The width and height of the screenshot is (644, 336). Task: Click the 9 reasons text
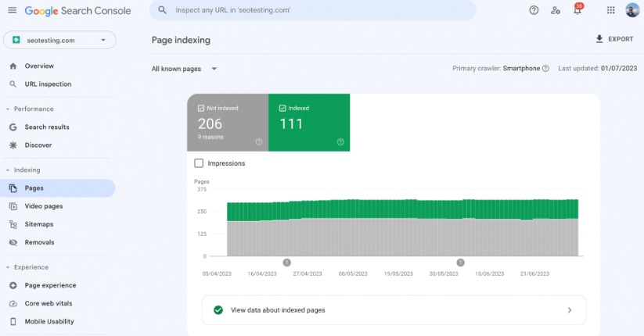pyautogui.click(x=210, y=137)
